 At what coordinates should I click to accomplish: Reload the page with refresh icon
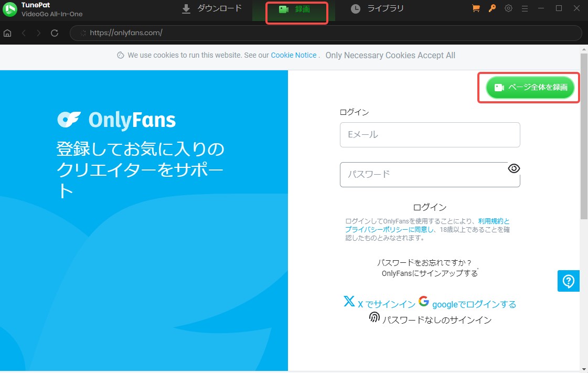tap(55, 33)
